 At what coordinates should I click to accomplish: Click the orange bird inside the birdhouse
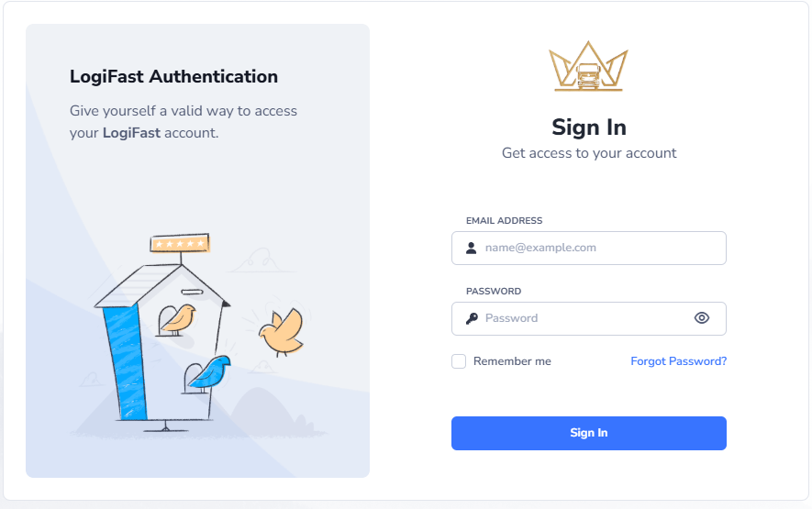179,317
